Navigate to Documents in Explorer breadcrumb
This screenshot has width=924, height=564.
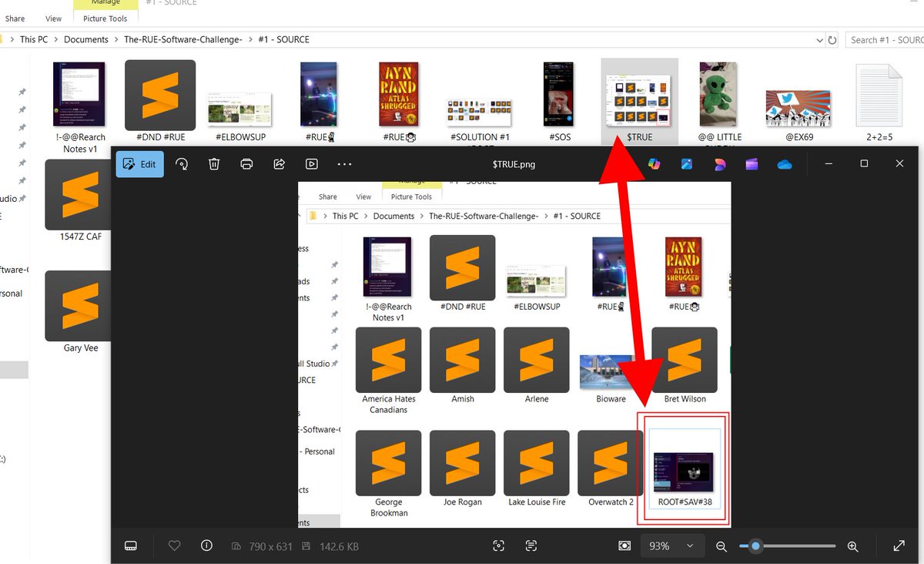[86, 39]
